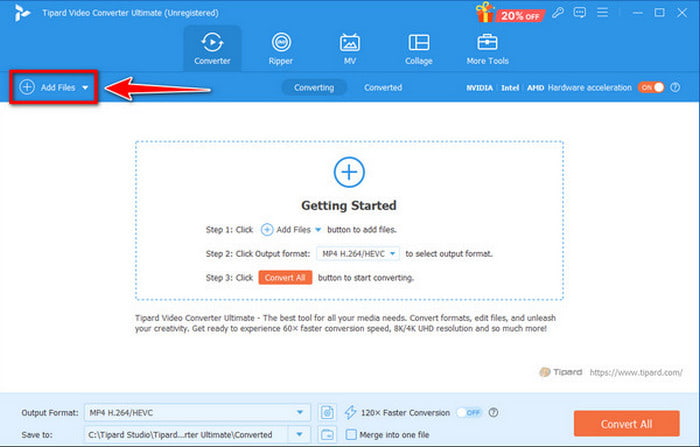Open More Tools tab
700x447 pixels.
(487, 48)
